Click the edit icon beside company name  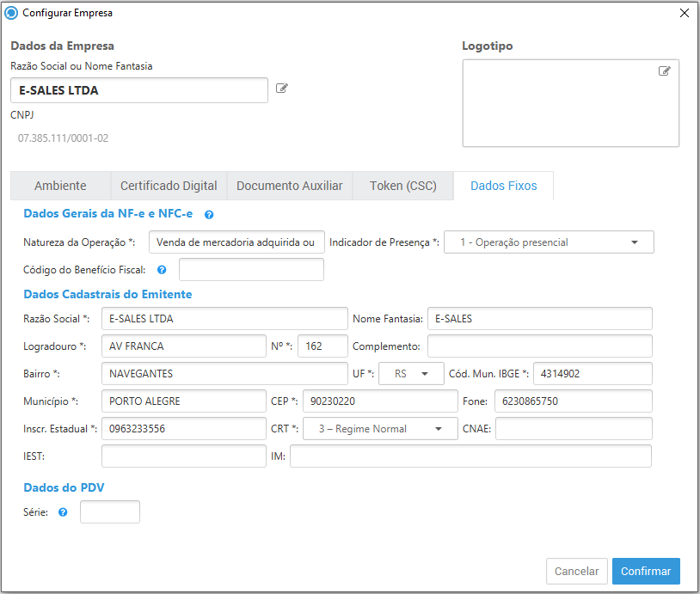point(281,89)
